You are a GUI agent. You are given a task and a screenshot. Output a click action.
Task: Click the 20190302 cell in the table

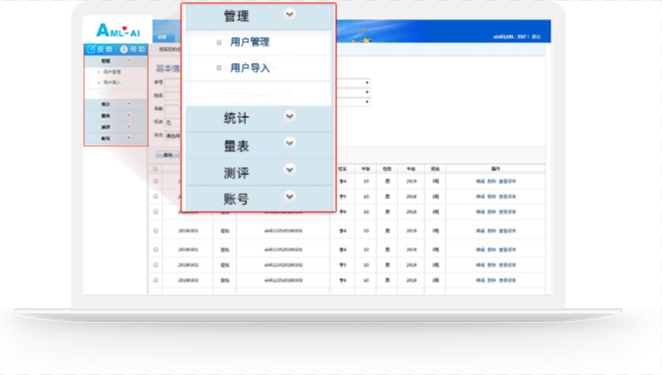point(188,265)
